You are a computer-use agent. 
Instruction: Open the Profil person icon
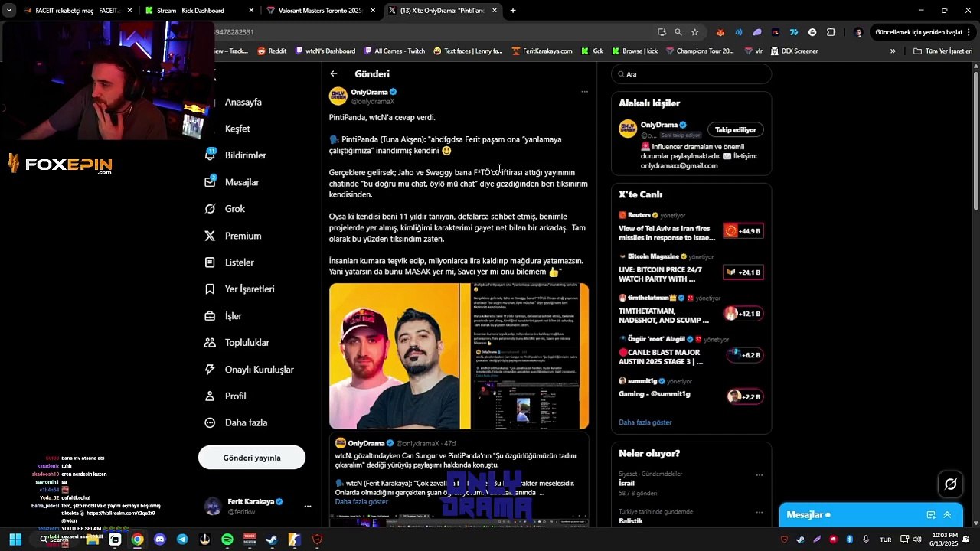(x=210, y=396)
